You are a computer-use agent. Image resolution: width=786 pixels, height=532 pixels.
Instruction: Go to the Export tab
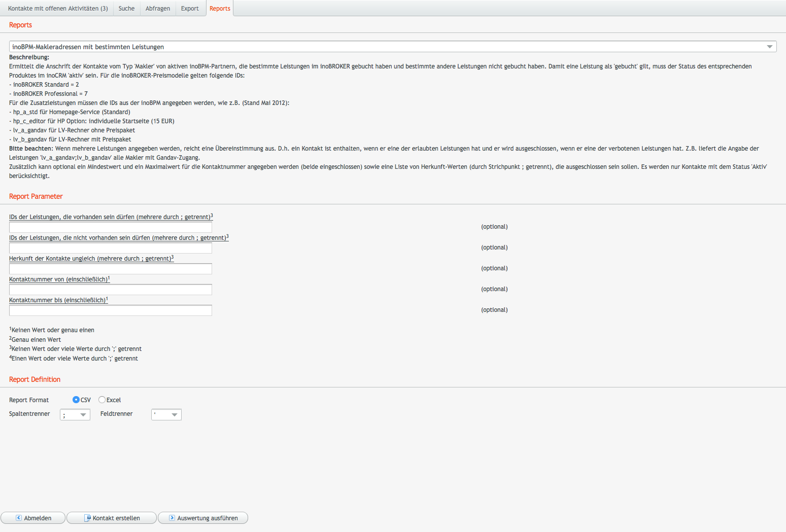tap(190, 9)
